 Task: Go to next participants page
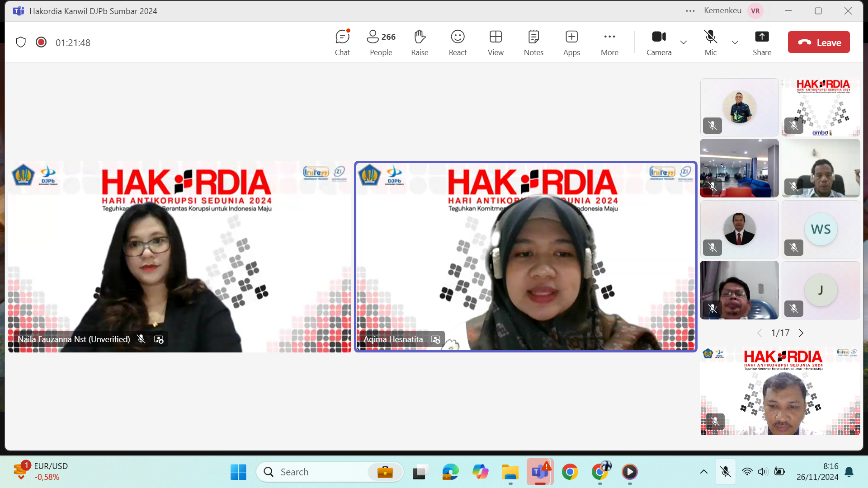click(x=801, y=333)
